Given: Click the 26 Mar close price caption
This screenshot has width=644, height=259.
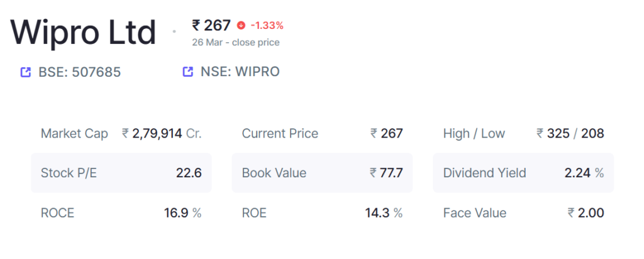Looking at the screenshot, I should point(236,42).
